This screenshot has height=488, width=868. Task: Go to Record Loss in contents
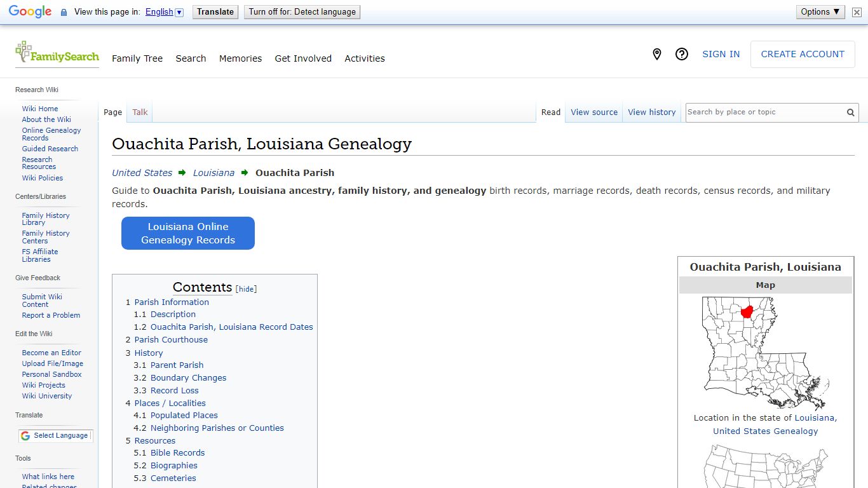[x=175, y=391]
